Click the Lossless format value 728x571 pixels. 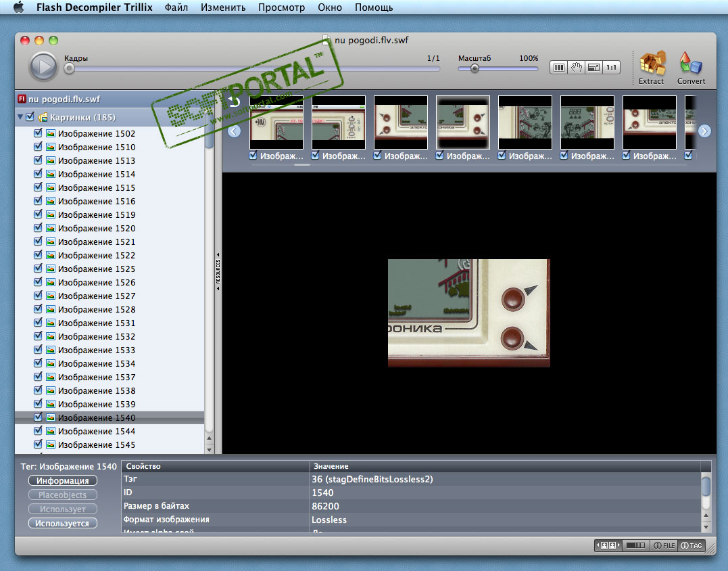tap(329, 520)
